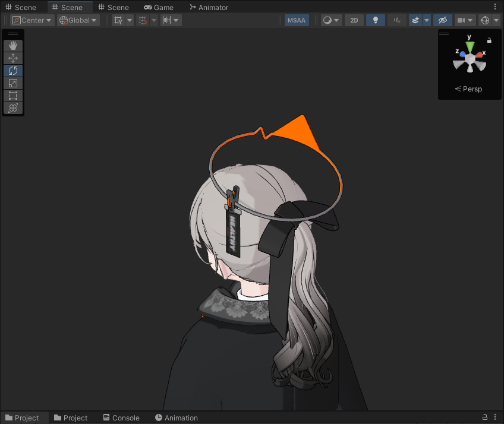
Task: Select the Hand view tool
Action: pyautogui.click(x=13, y=46)
